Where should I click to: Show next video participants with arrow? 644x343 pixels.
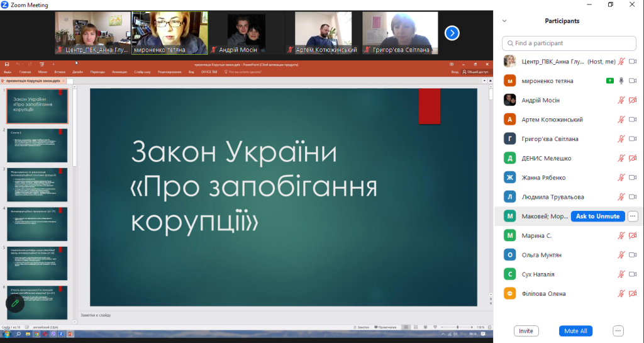click(452, 33)
